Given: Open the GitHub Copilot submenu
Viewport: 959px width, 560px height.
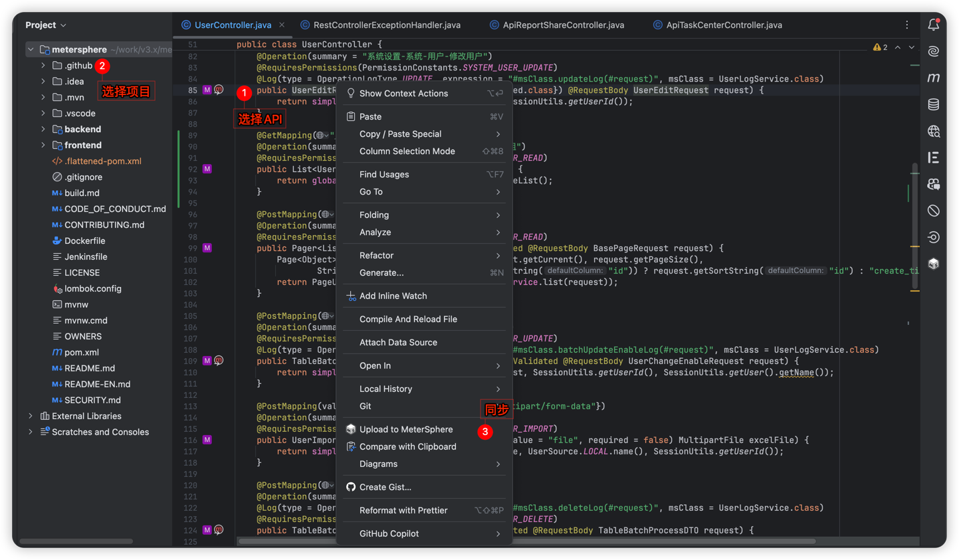Looking at the screenshot, I should 425,533.
